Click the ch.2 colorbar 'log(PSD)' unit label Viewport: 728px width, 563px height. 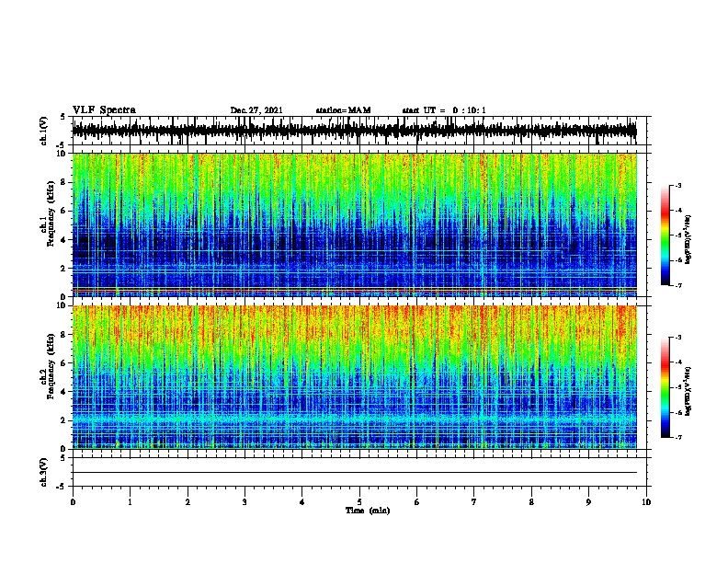[x=688, y=391]
